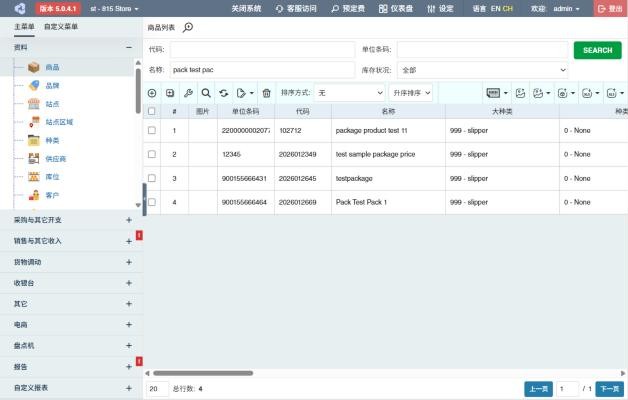This screenshot has width=628, height=400.
Task: Click the 大种类 column header
Action: coord(502,111)
